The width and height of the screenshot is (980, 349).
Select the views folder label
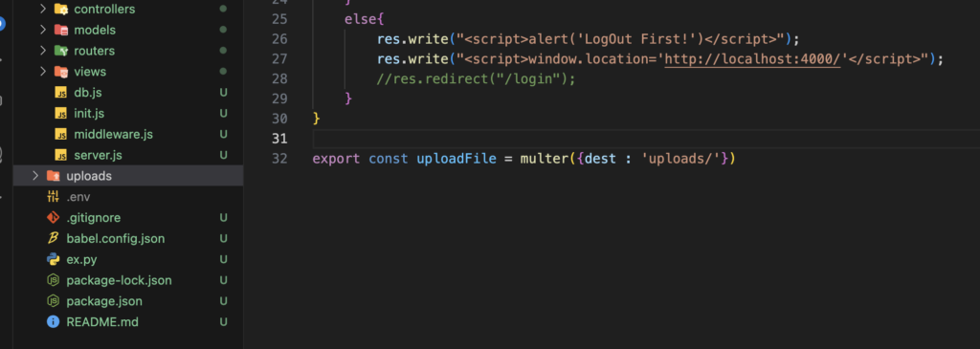(90, 72)
